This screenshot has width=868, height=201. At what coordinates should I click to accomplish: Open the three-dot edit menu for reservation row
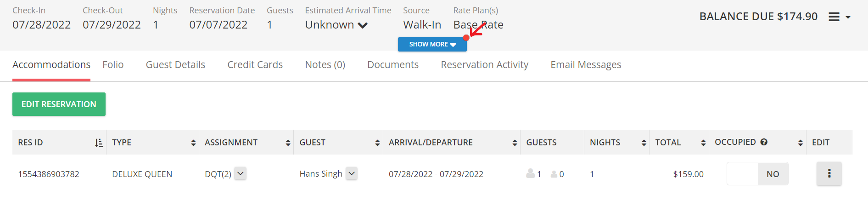(829, 174)
